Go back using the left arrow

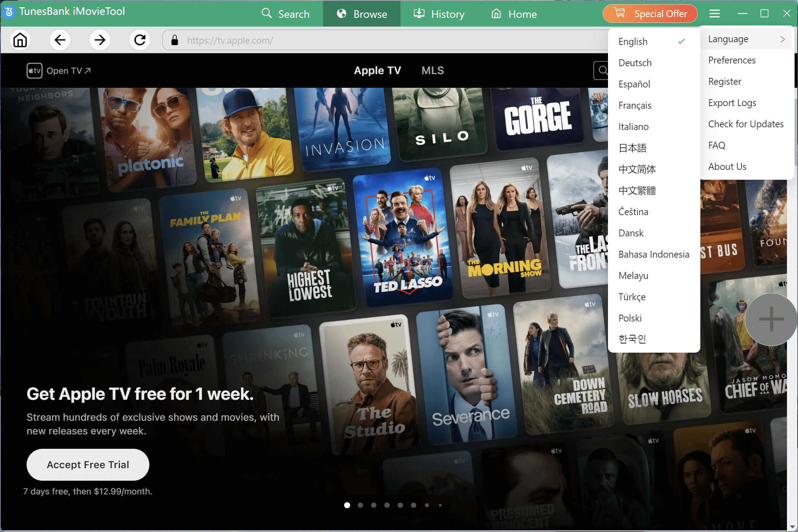tap(60, 40)
